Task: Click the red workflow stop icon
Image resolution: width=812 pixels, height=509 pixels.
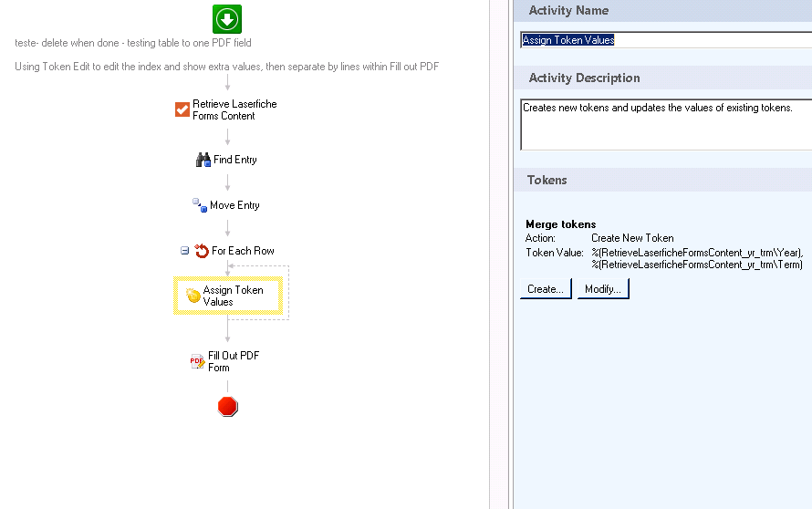Action: point(228,407)
